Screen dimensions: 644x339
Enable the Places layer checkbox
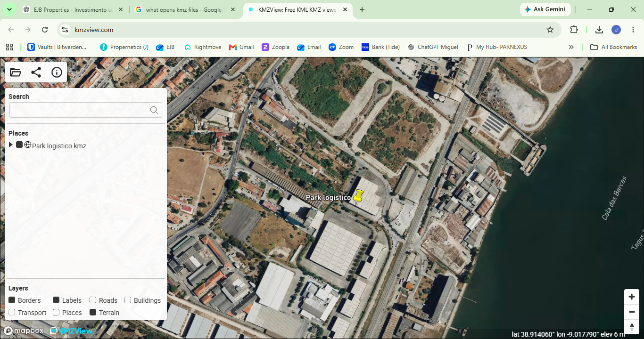pyautogui.click(x=56, y=312)
